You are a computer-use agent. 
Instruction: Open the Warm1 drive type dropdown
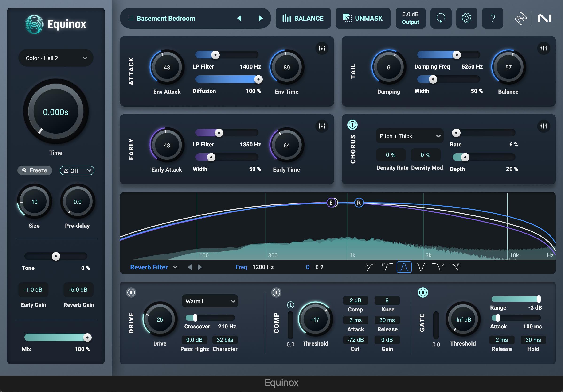coord(210,301)
